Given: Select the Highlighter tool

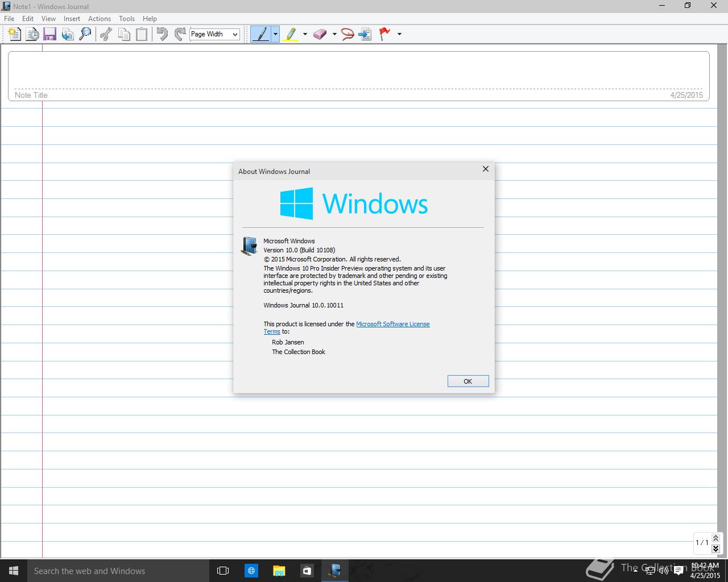Looking at the screenshot, I should click(x=291, y=34).
